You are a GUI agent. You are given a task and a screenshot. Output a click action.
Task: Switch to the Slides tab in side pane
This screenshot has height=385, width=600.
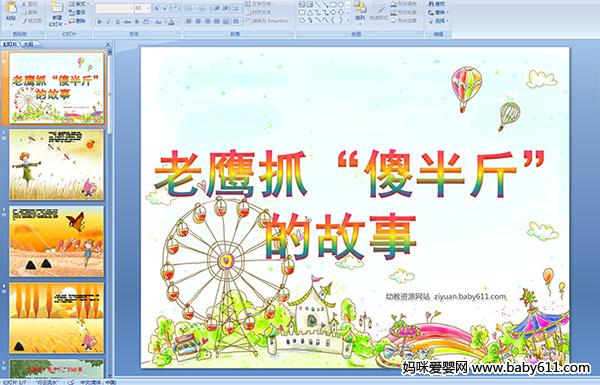click(10, 44)
